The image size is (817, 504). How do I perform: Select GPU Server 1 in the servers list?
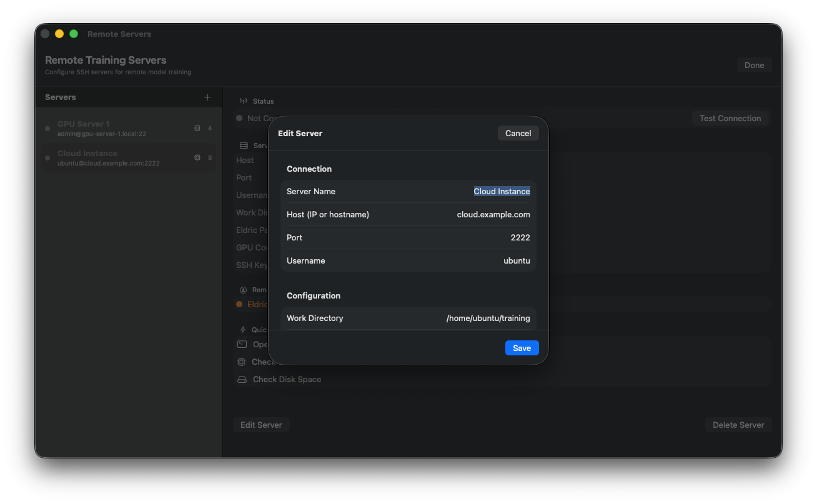[119, 129]
